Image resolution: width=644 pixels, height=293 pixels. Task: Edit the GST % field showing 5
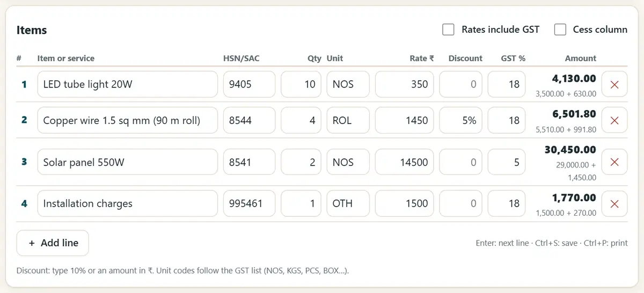(507, 162)
